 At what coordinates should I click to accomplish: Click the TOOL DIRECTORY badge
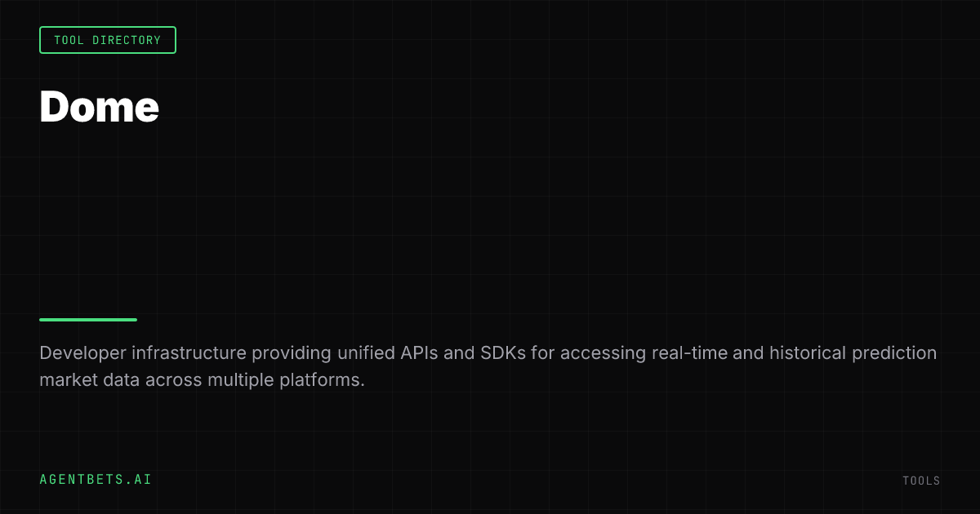click(x=108, y=40)
